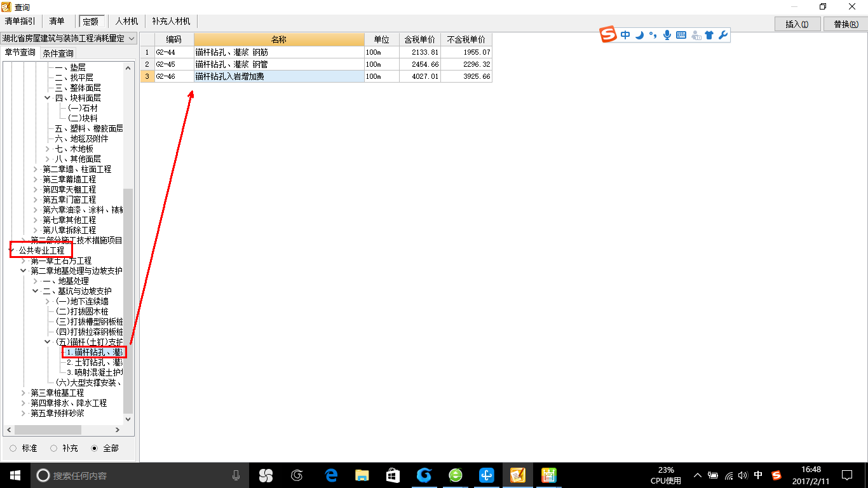This screenshot has height=488, width=868.
Task: Open Sogou skin shirt icon
Action: [709, 35]
